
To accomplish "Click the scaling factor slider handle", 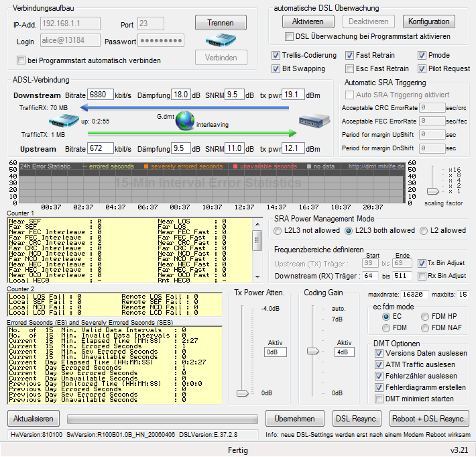I will click(x=433, y=191).
